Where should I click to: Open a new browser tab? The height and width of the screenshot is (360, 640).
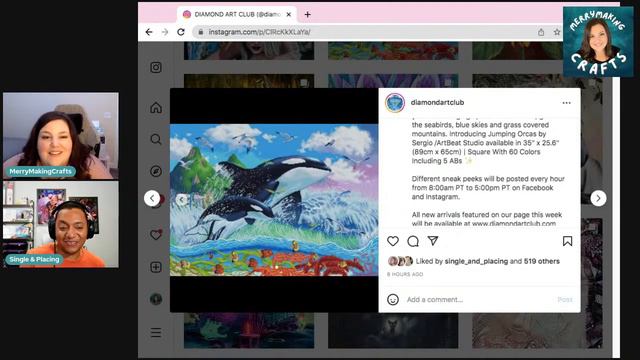coord(307,15)
